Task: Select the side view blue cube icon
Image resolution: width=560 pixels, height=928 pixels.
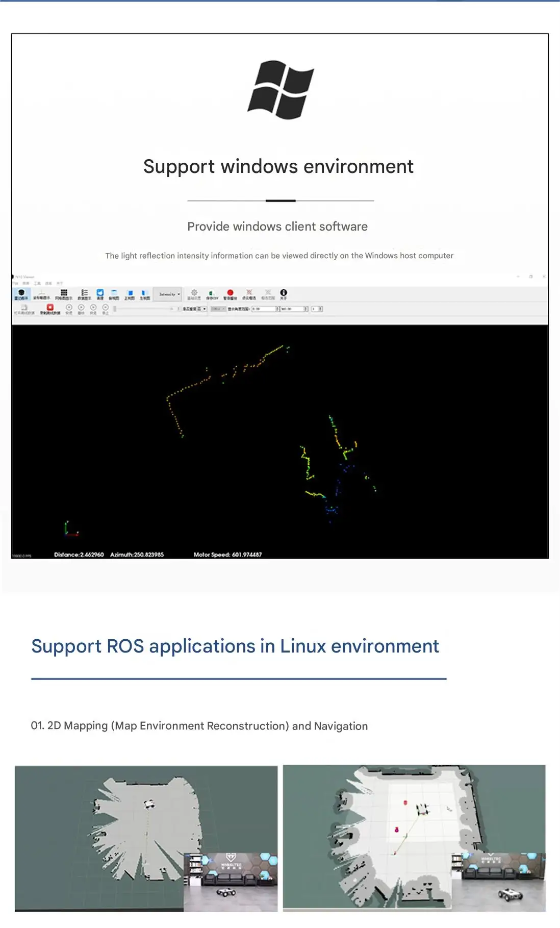Action: [145, 294]
